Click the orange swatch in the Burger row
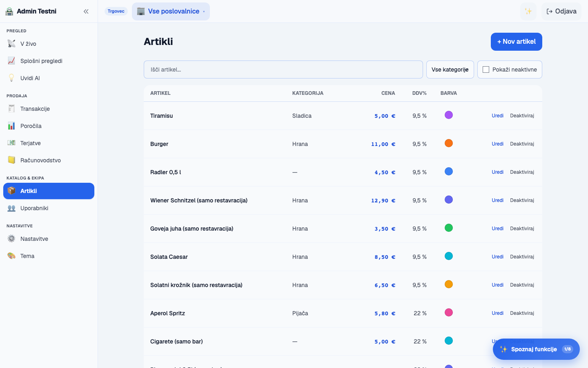 (449, 143)
